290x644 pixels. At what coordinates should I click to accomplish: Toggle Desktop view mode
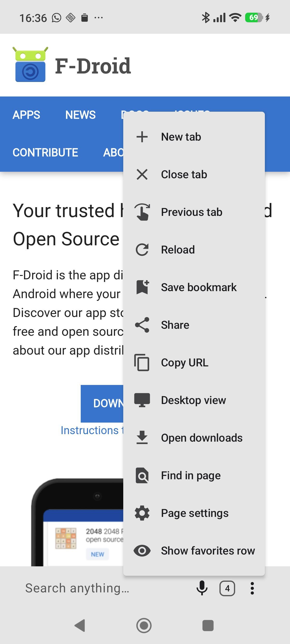coord(194,400)
